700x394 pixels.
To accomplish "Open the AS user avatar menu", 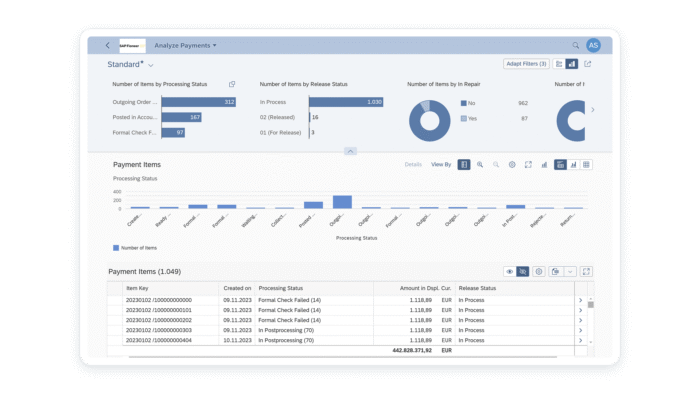I will (593, 45).
